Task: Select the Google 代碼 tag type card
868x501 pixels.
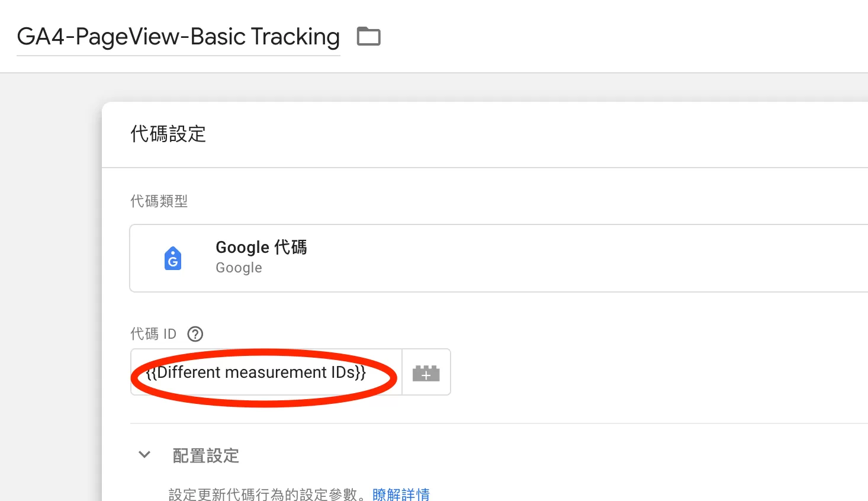Action: pyautogui.click(x=499, y=258)
